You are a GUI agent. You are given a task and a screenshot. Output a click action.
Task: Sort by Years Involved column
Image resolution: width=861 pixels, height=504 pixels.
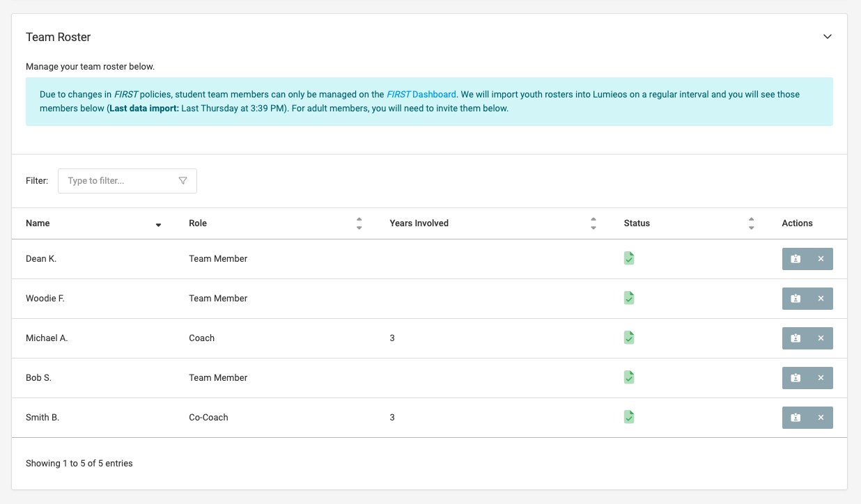coord(593,223)
